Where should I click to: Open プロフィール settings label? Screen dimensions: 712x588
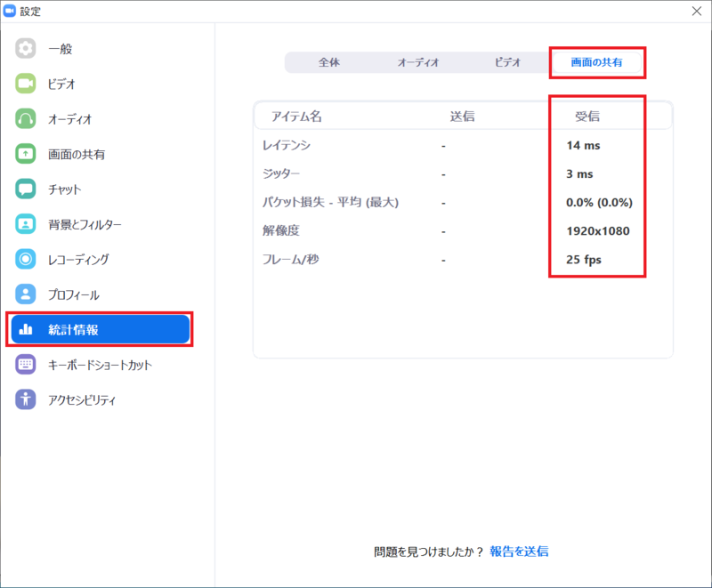tap(74, 295)
